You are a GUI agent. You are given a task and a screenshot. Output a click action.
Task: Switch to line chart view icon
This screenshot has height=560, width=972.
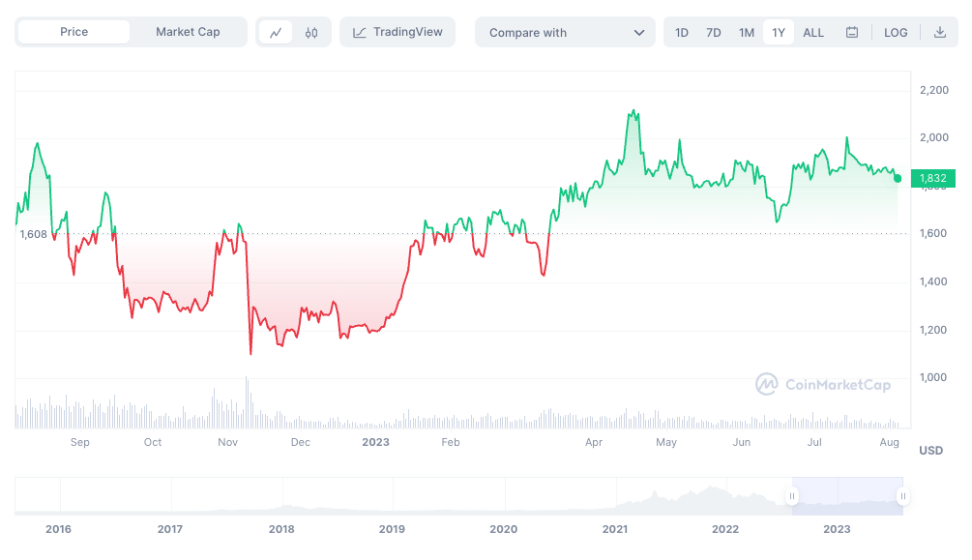click(x=276, y=32)
